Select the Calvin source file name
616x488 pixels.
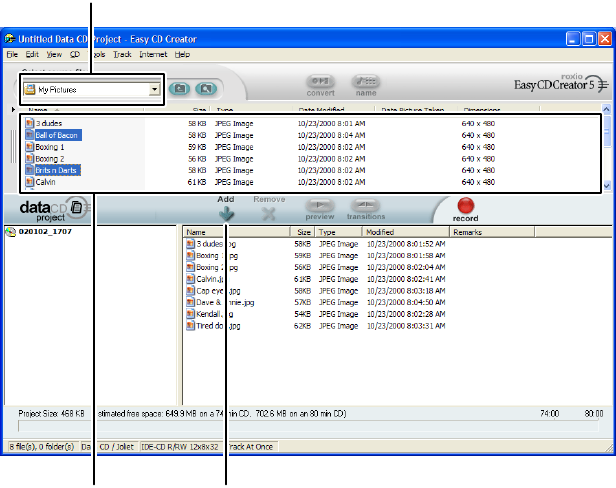click(x=46, y=182)
